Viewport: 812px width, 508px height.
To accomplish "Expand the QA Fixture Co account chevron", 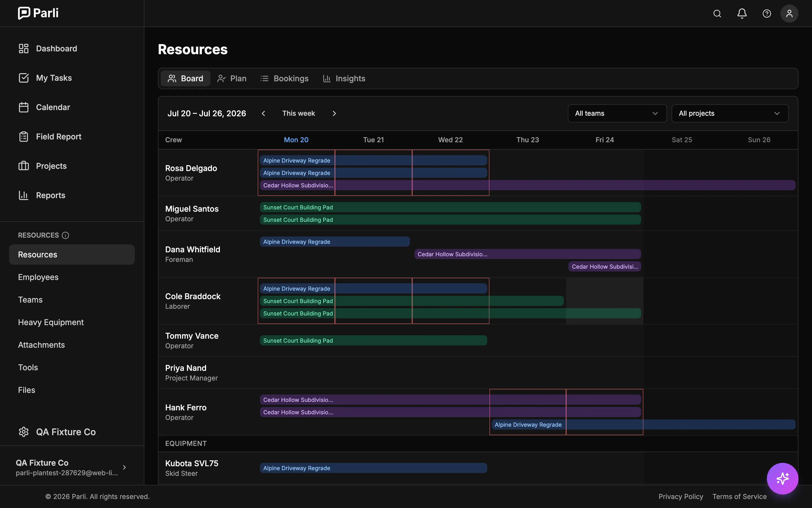I will tap(125, 467).
